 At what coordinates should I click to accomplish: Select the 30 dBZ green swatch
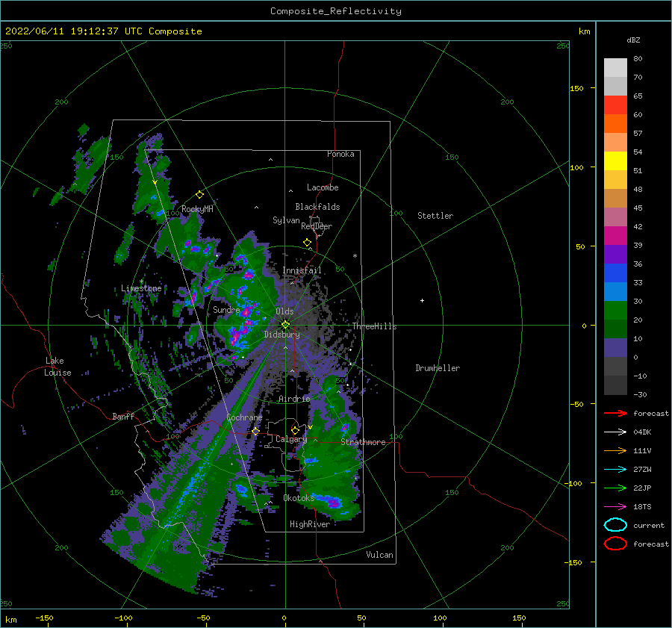coord(615,310)
